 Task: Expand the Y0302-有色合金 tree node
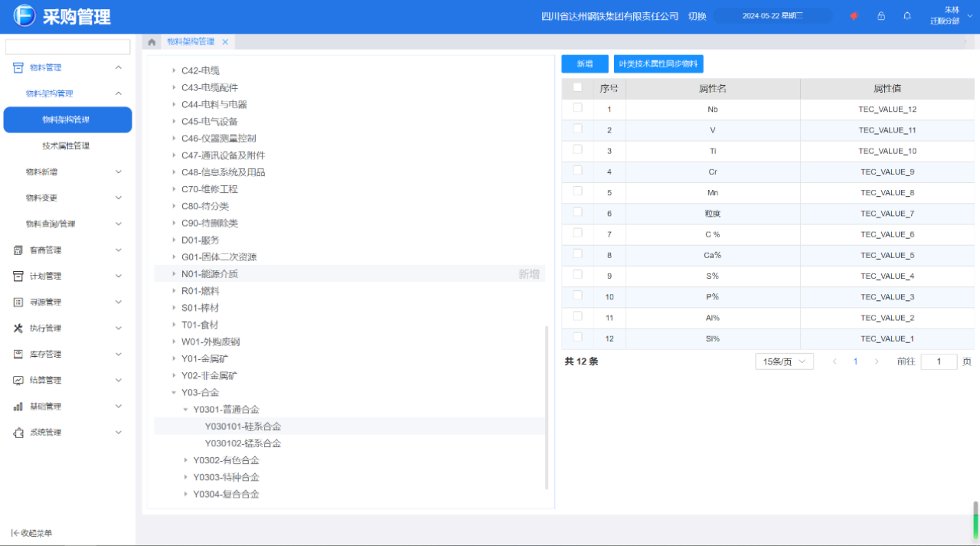(x=186, y=460)
